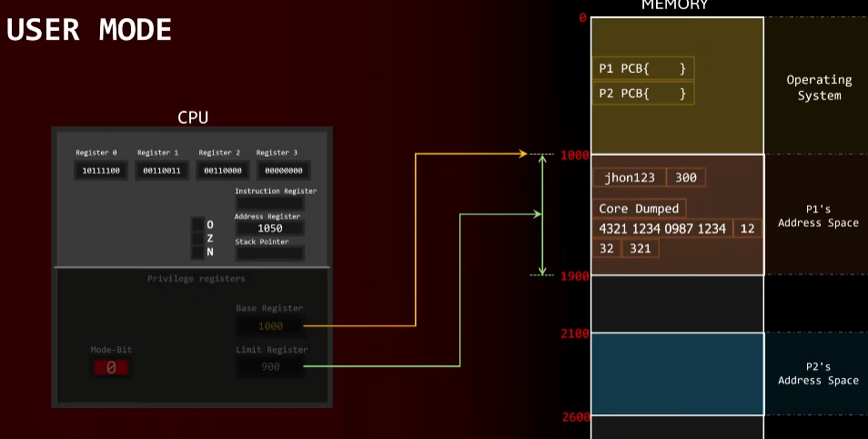Select the 12 memory cell
Image resolution: width=868 pixels, height=439 pixels.
pos(747,229)
